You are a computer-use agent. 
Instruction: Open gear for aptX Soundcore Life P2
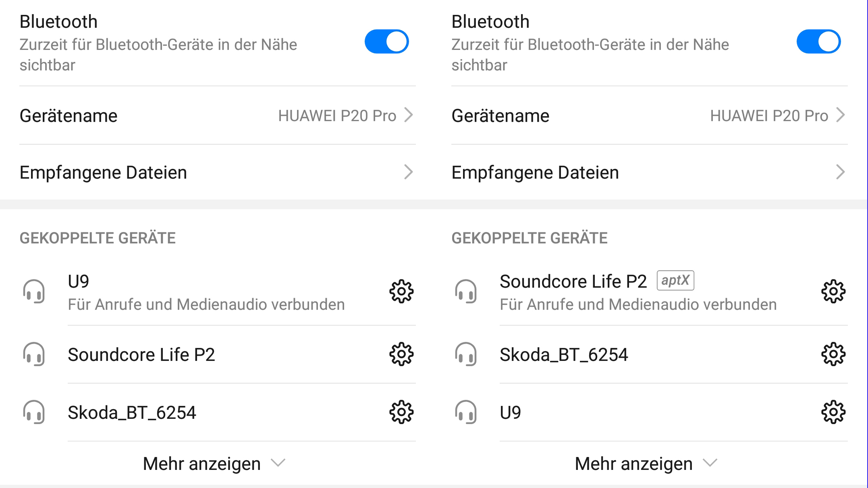[x=833, y=292]
